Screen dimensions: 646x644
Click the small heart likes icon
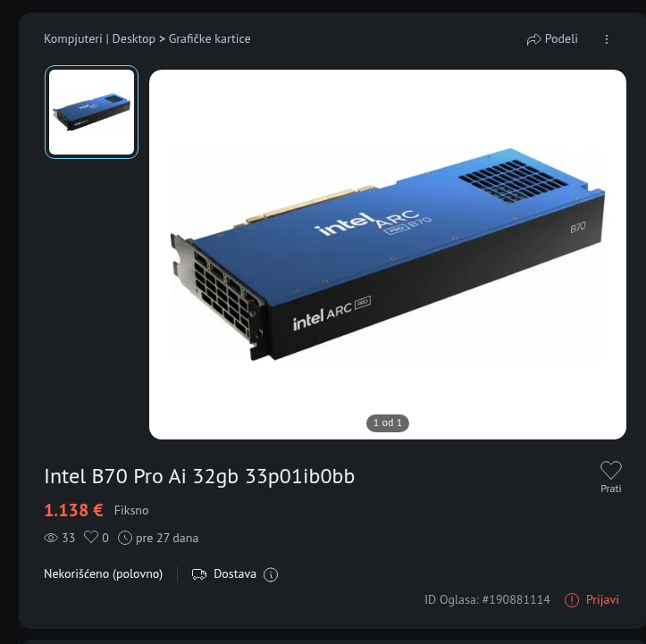(91, 537)
